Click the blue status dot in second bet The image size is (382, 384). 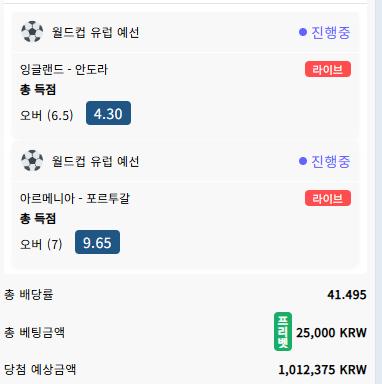click(303, 161)
